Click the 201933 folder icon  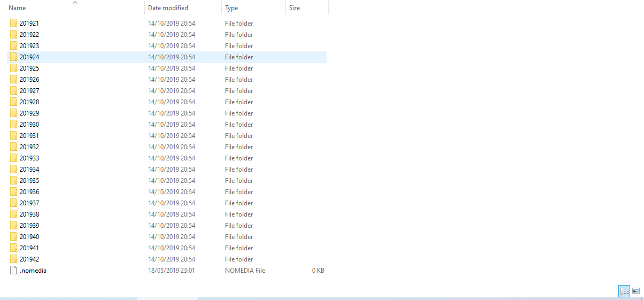(x=13, y=158)
